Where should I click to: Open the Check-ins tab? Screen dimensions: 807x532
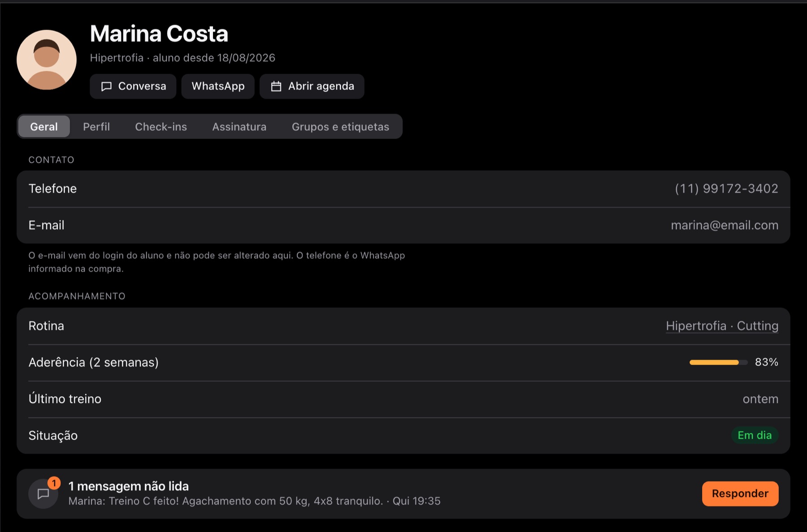pyautogui.click(x=161, y=127)
